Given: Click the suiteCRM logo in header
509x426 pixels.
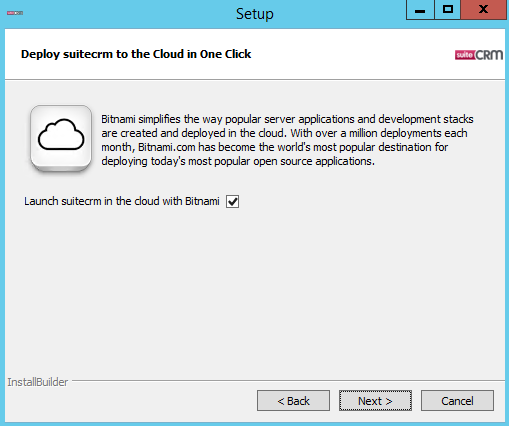Looking at the screenshot, I should (479, 55).
